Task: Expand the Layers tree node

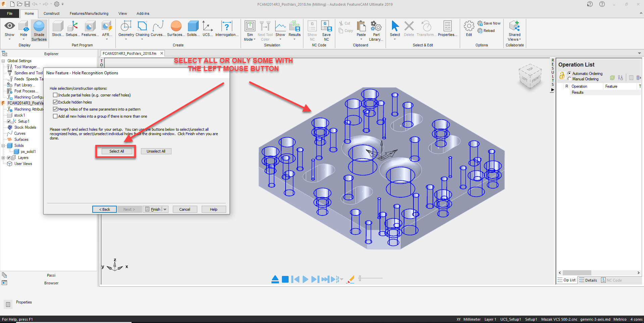Action: tap(3, 158)
